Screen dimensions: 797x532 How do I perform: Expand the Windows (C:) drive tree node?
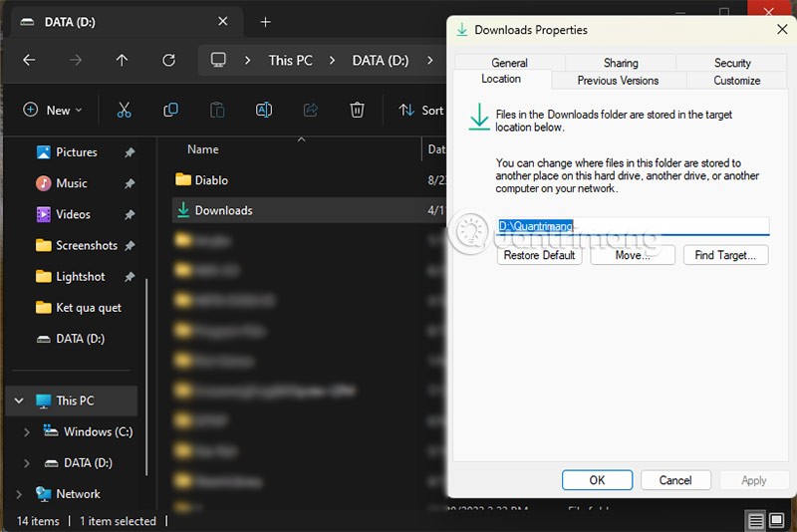[x=27, y=432]
